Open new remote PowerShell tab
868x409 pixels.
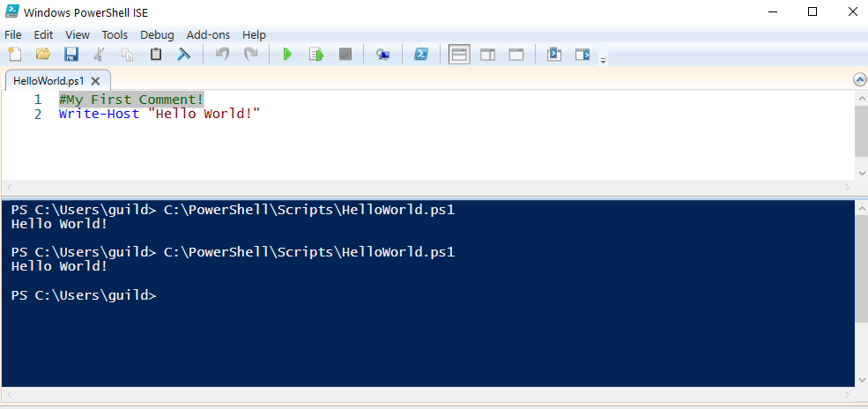coord(382,55)
